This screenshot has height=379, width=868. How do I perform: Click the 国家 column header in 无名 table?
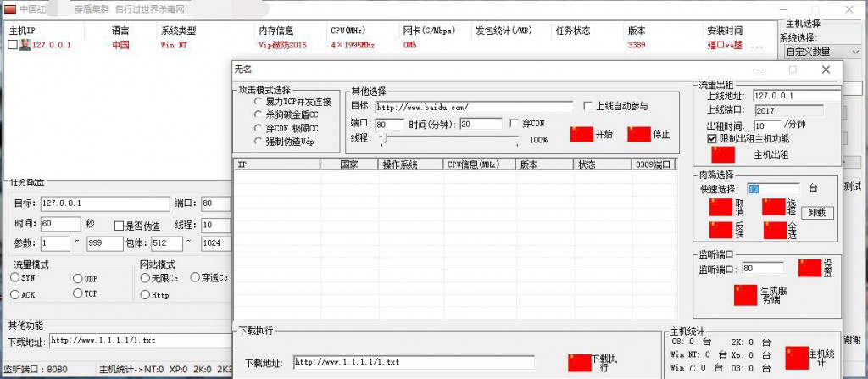coord(349,164)
